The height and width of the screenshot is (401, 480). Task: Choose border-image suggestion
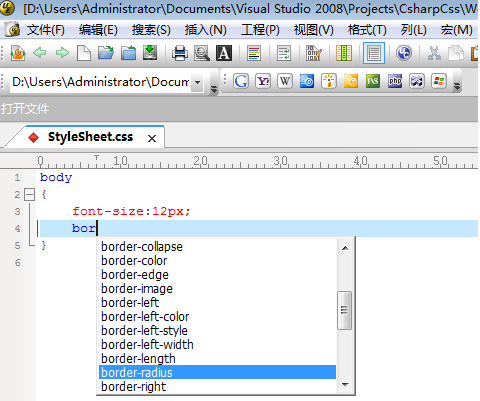[x=217, y=289]
